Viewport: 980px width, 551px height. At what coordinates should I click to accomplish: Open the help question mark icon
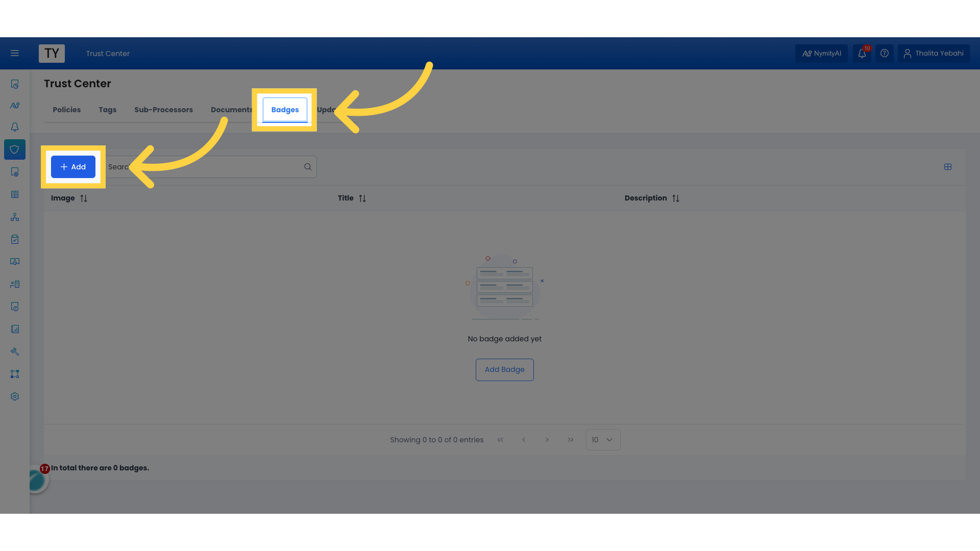tap(885, 53)
